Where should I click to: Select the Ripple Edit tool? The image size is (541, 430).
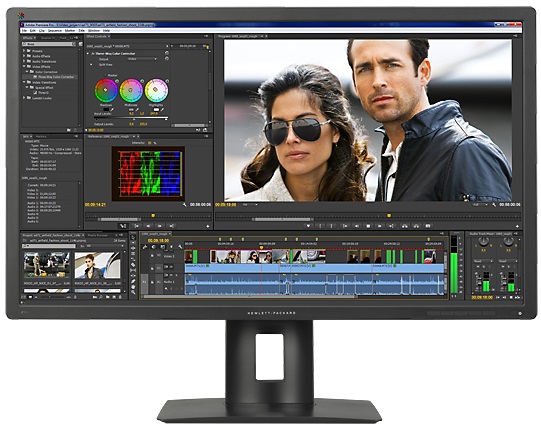coord(133,248)
